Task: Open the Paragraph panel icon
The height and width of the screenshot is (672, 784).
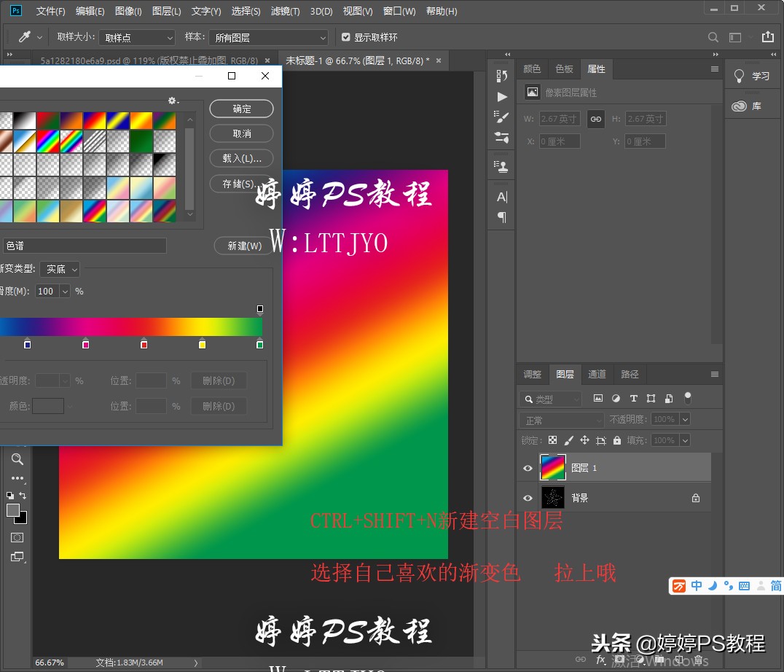Action: (x=501, y=217)
